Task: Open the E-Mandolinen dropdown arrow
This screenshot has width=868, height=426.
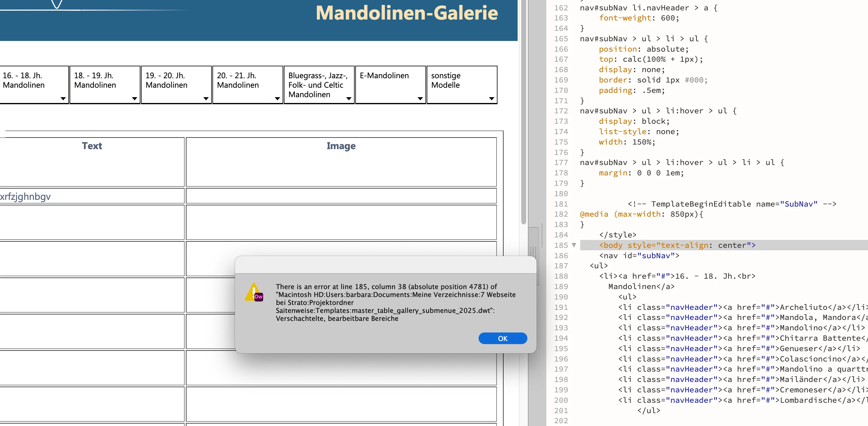Action: tap(420, 98)
